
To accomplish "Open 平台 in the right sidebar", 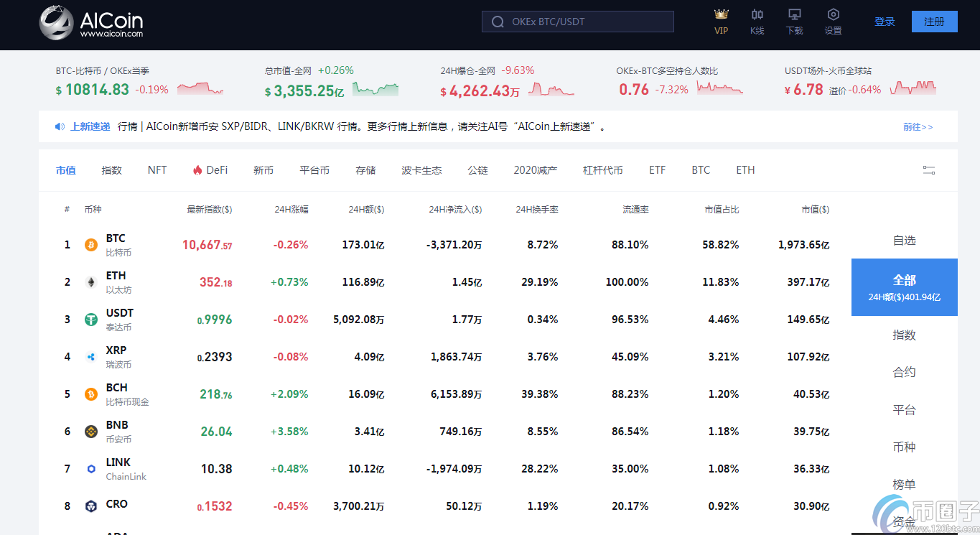I will pos(905,409).
